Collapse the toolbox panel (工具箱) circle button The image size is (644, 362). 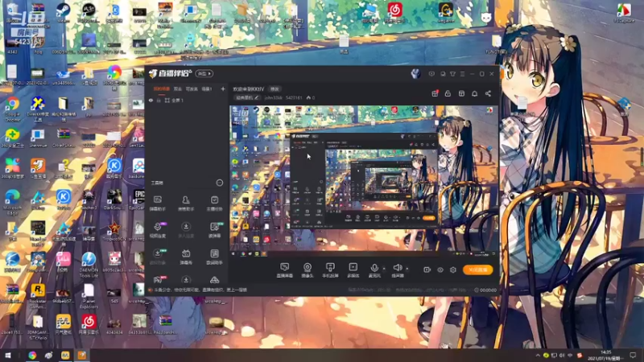[x=220, y=183]
